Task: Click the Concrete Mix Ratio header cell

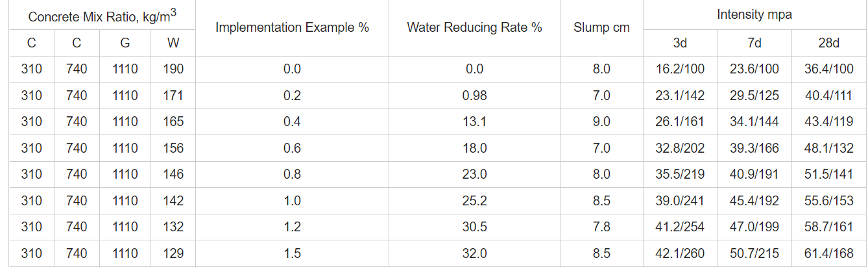Action: tap(102, 16)
